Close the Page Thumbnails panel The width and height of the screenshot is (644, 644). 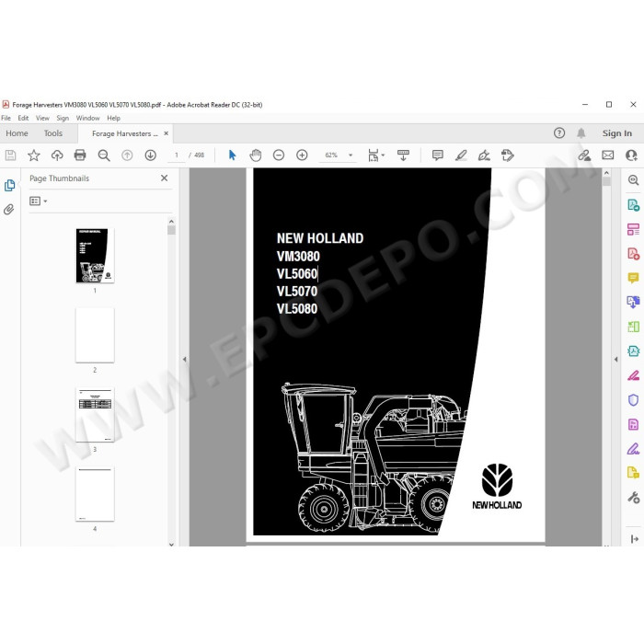coord(165,178)
